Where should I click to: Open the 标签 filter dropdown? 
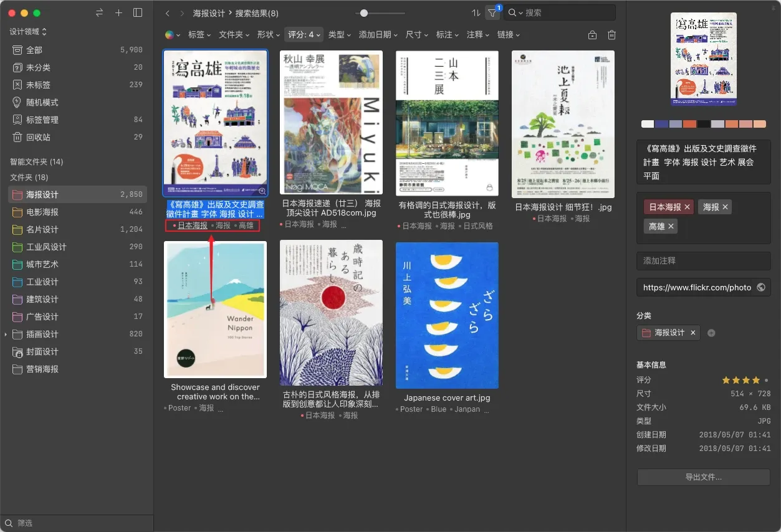(199, 35)
